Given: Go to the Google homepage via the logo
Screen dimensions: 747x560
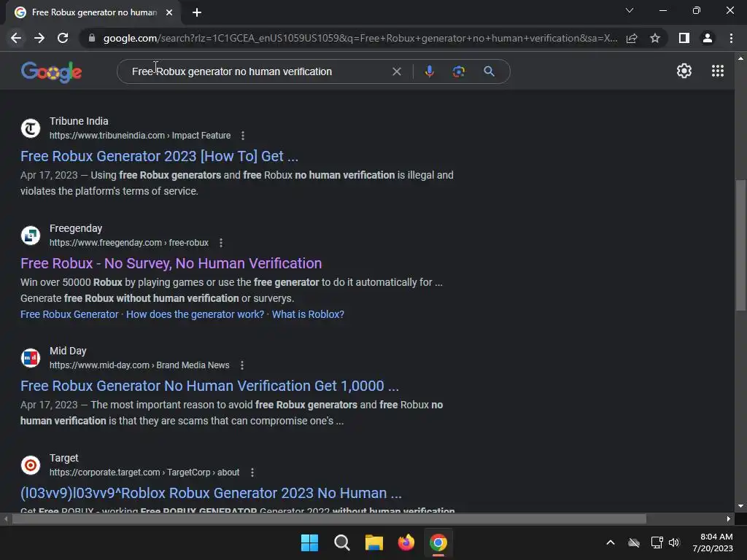Looking at the screenshot, I should 52,72.
